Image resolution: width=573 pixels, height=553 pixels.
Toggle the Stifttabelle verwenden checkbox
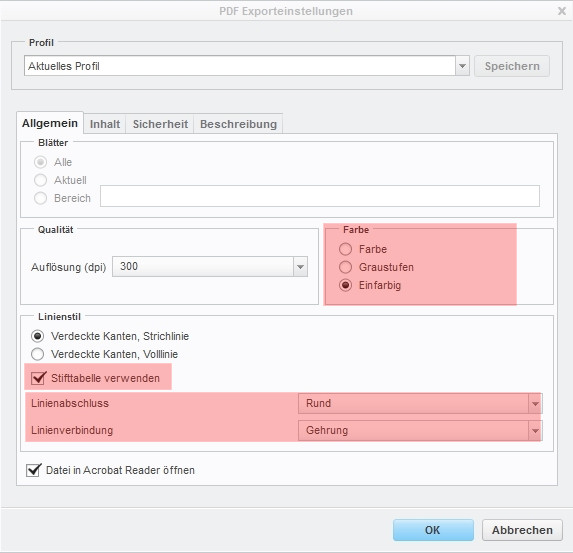[38, 378]
